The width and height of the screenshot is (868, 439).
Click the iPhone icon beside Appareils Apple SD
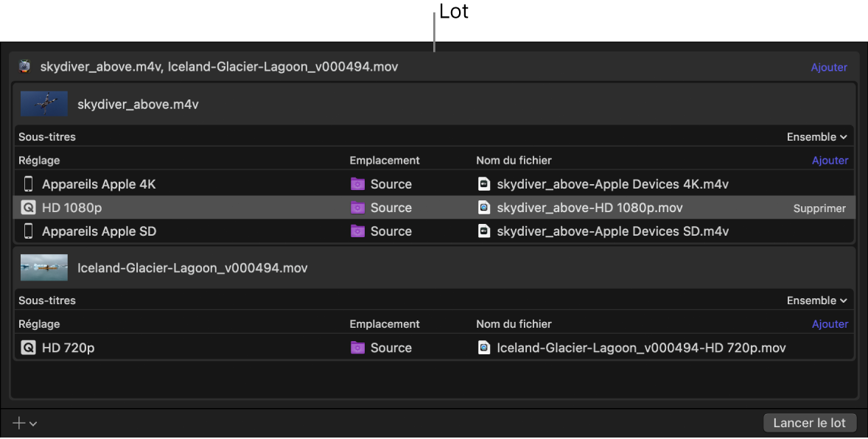pos(29,231)
